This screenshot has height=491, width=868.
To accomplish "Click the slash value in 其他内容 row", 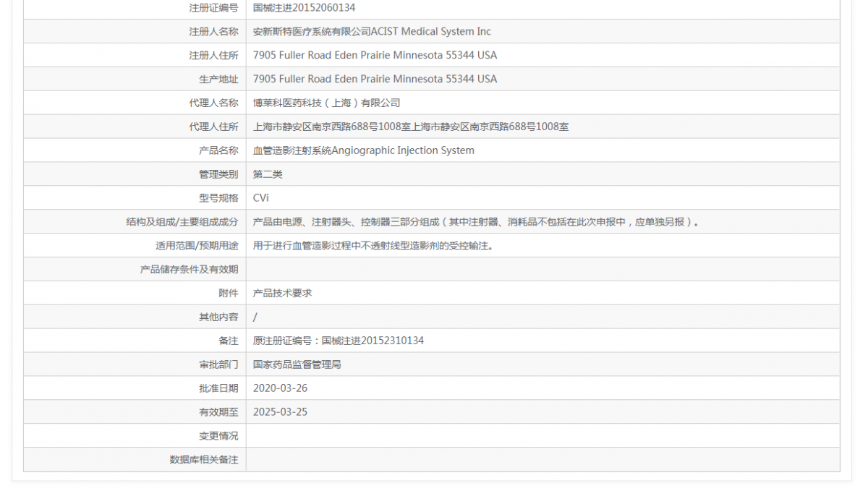I will (x=255, y=317).
